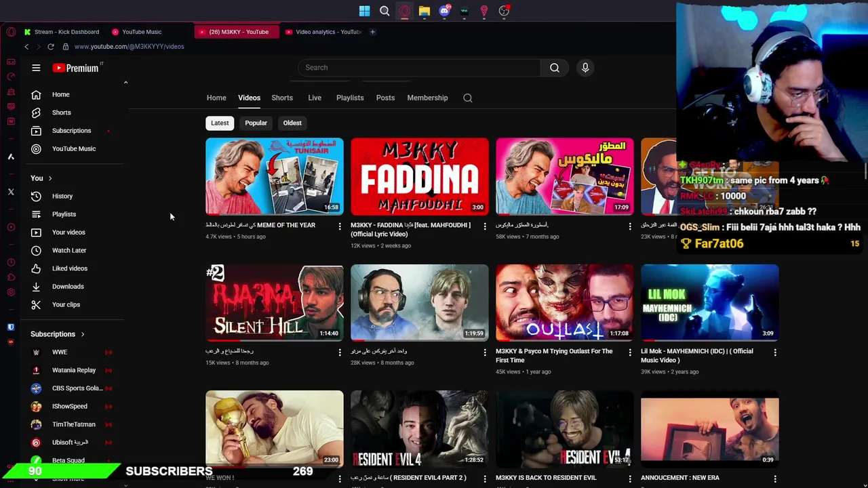868x488 pixels.
Task: Open options for the Silent Hill video
Action: point(340,352)
